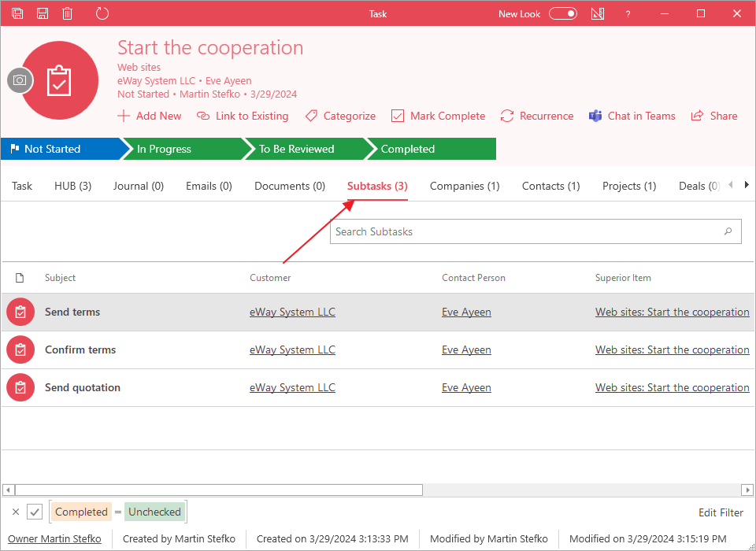Toggle the New Look switch
The image size is (756, 551).
[x=563, y=13]
